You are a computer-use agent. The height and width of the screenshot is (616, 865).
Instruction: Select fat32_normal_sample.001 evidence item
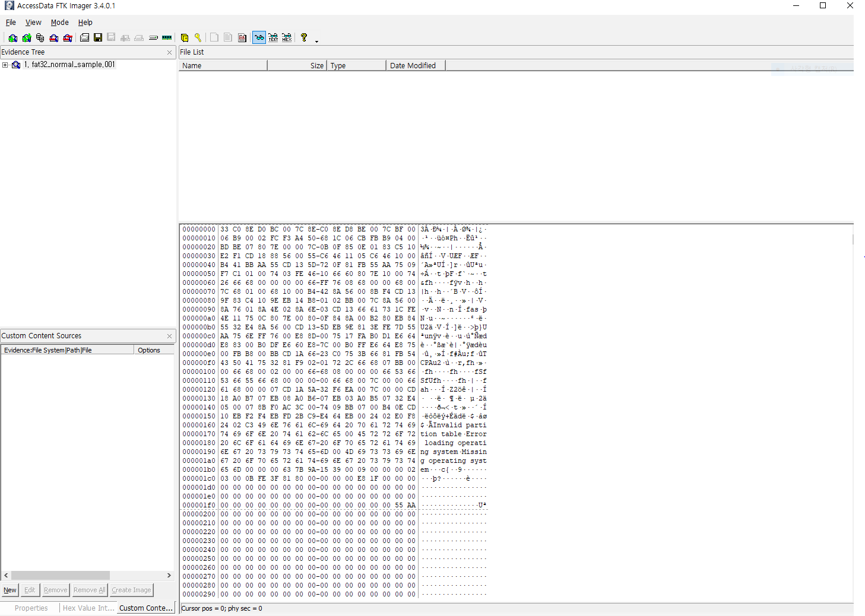(69, 65)
